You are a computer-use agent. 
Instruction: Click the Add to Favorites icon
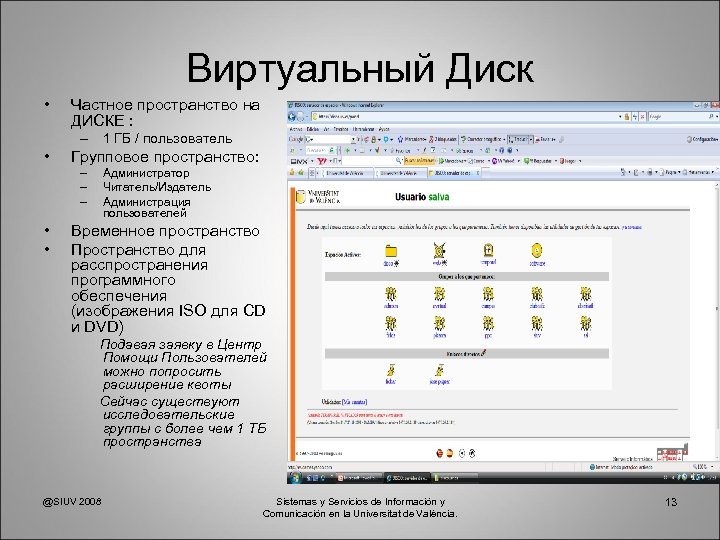tap(301, 173)
